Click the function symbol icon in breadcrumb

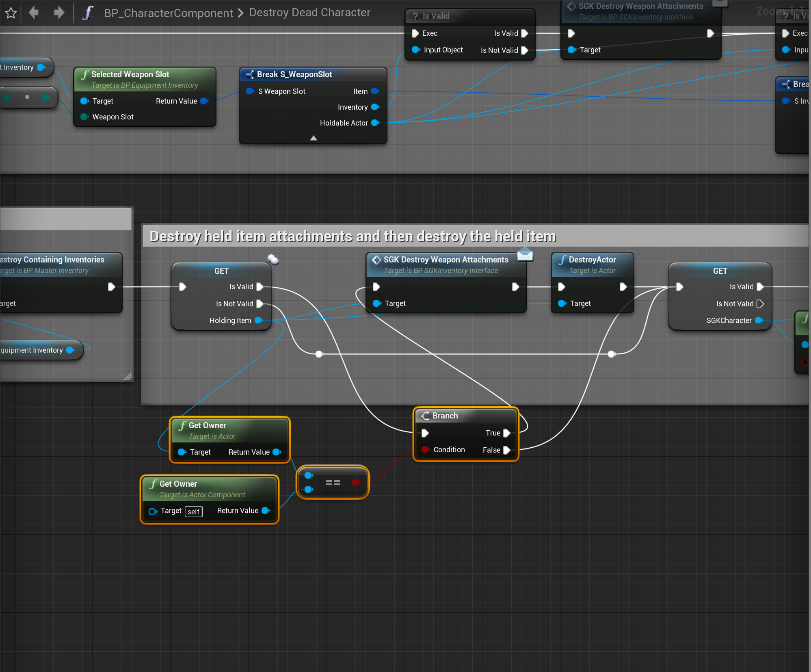point(88,13)
